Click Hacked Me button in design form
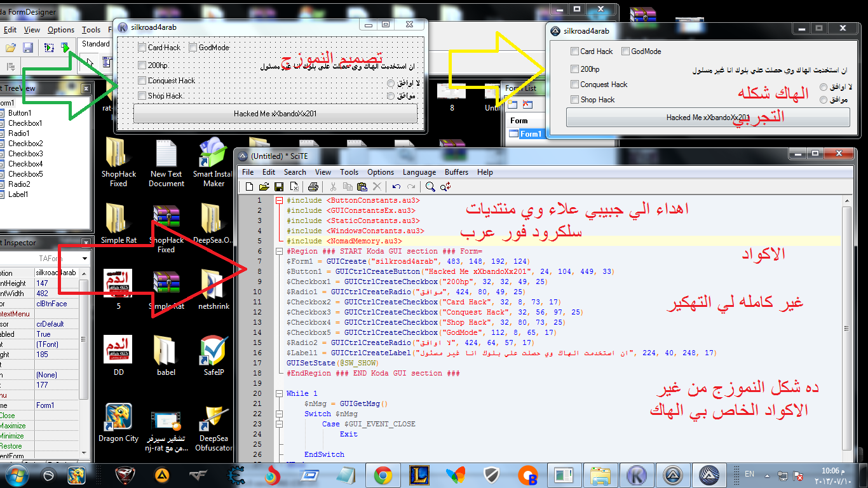The height and width of the screenshot is (488, 868). 275,114
